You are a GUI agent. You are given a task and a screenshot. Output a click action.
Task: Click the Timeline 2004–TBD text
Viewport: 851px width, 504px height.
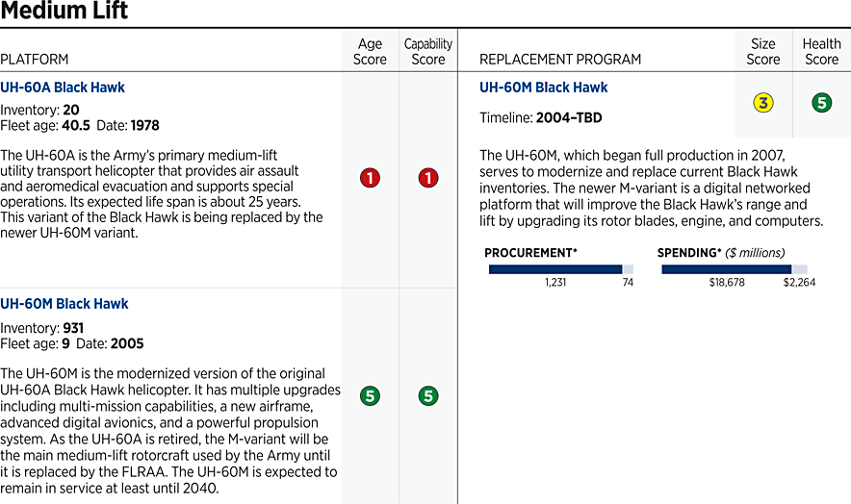tap(541, 117)
